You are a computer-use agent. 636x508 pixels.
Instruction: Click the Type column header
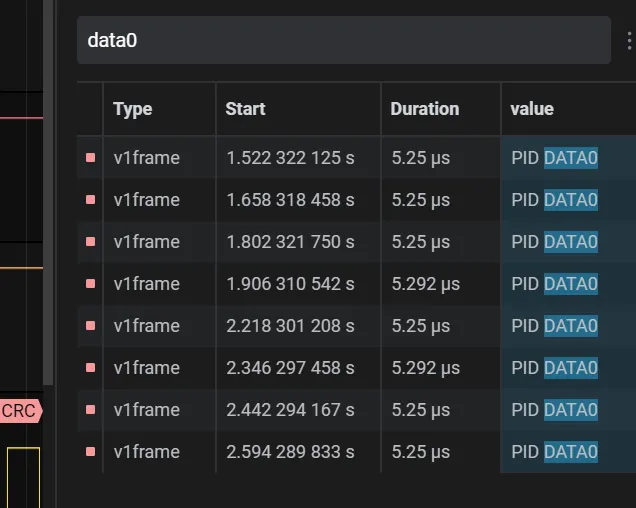coord(132,109)
